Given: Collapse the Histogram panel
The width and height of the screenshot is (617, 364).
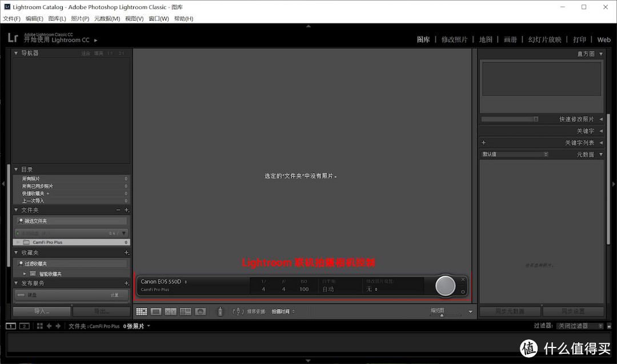Looking at the screenshot, I should pos(601,54).
